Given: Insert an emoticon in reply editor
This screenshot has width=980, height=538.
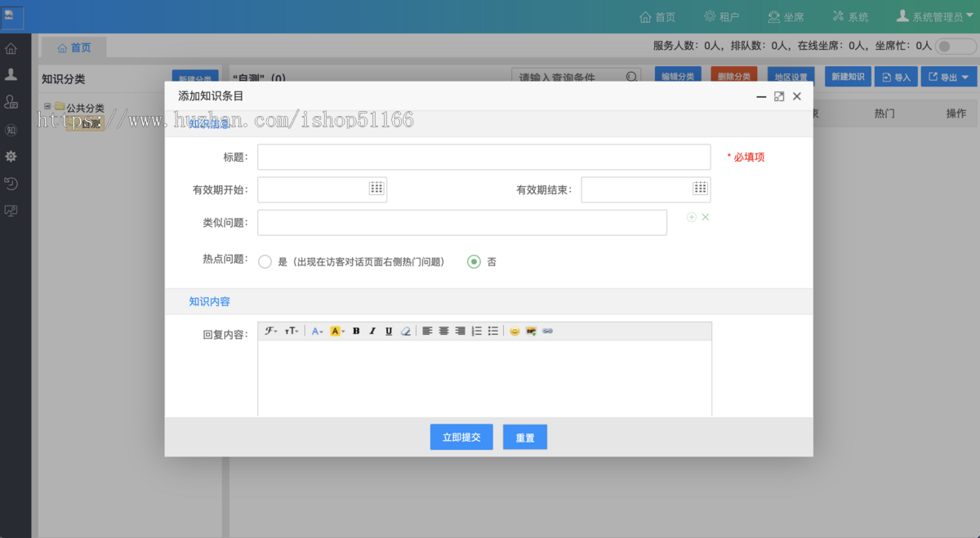Looking at the screenshot, I should coord(514,331).
